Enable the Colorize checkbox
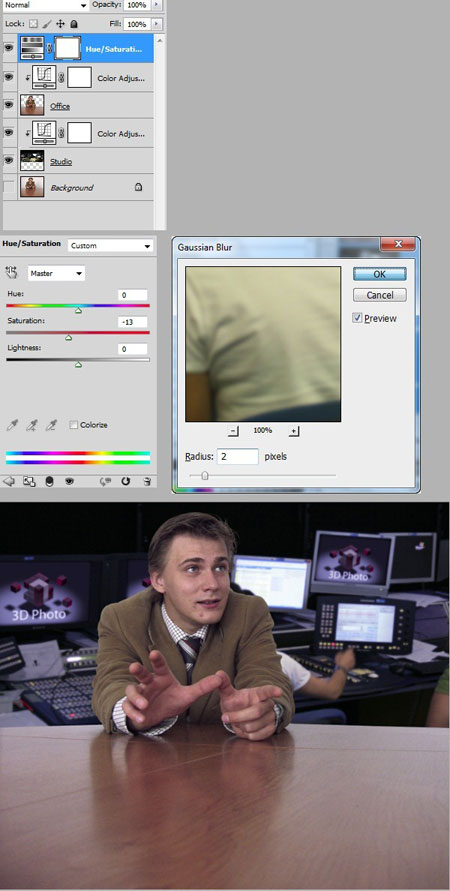This screenshot has width=450, height=891. click(73, 425)
